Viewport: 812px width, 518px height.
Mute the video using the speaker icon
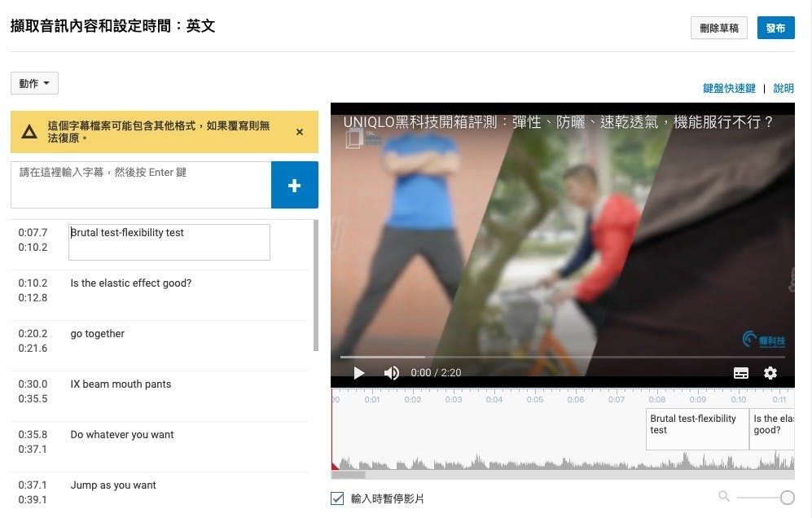click(x=392, y=373)
